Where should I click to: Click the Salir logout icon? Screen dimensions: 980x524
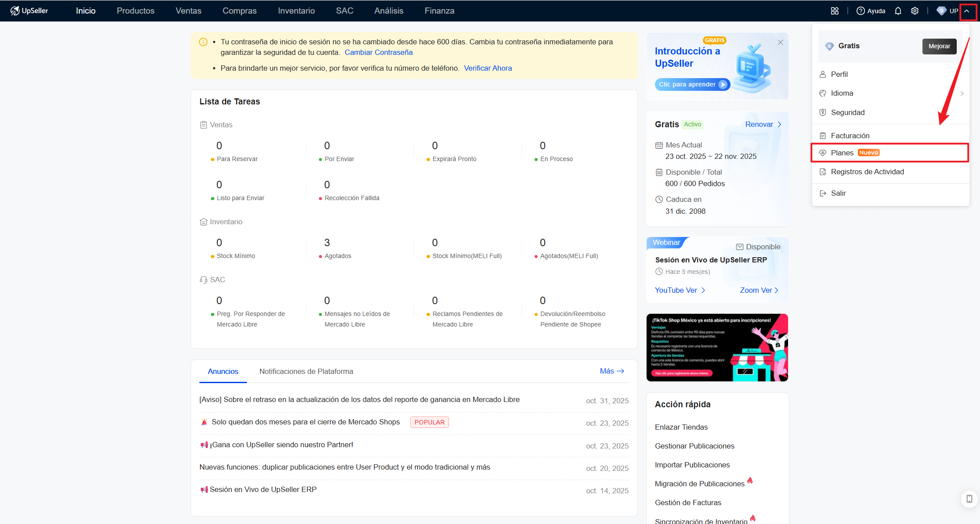coord(823,193)
